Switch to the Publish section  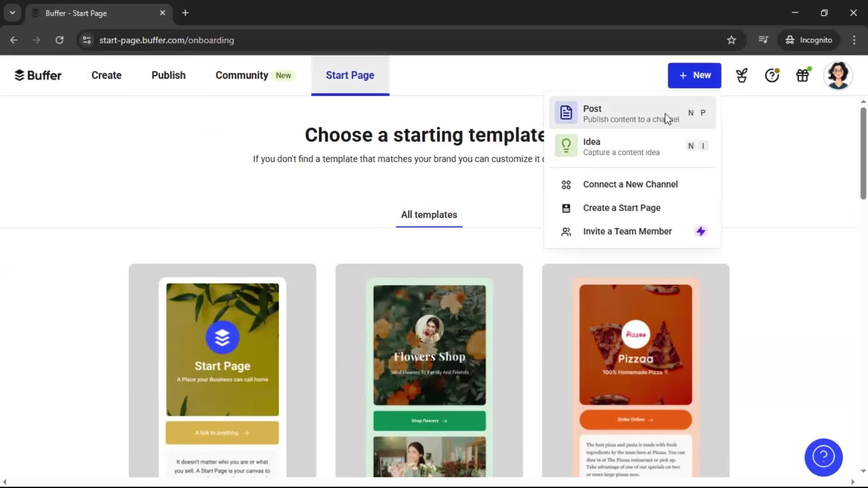click(168, 75)
